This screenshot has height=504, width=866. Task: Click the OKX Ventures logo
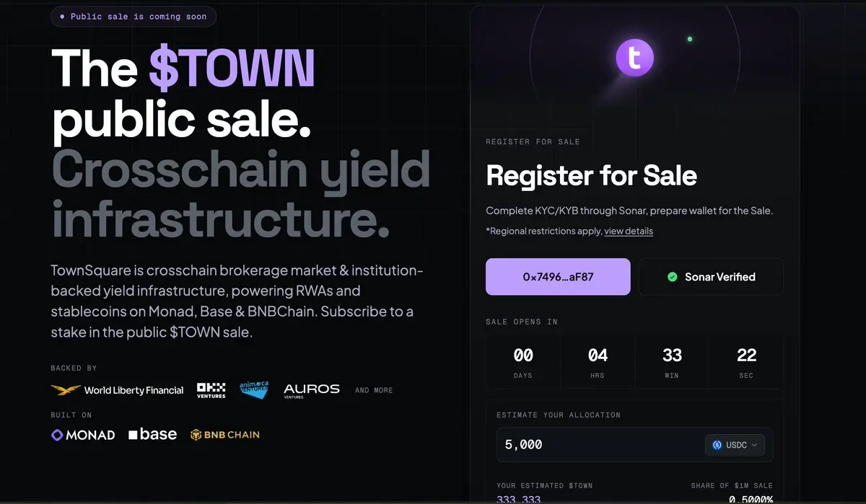(211, 390)
